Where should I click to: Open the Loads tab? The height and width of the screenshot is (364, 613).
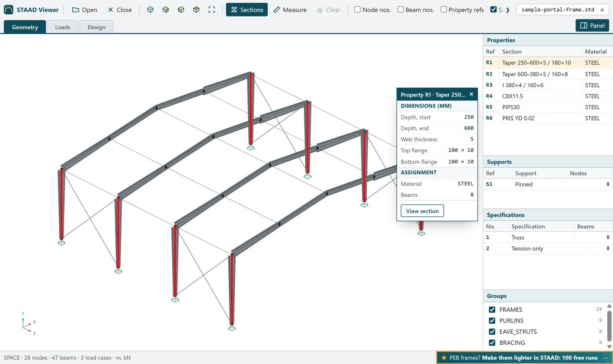(63, 27)
